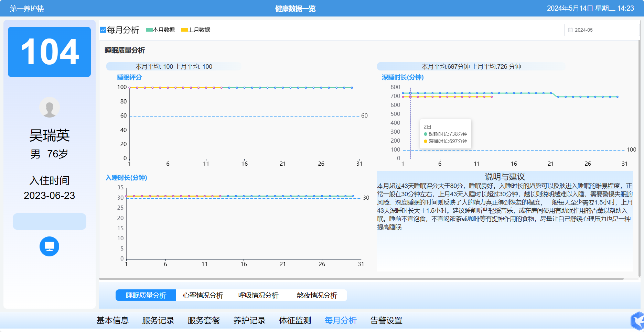Image resolution: width=644 pixels, height=332 pixels.
Task: Click the 睡眠评分 chart title
Action: coord(129,77)
